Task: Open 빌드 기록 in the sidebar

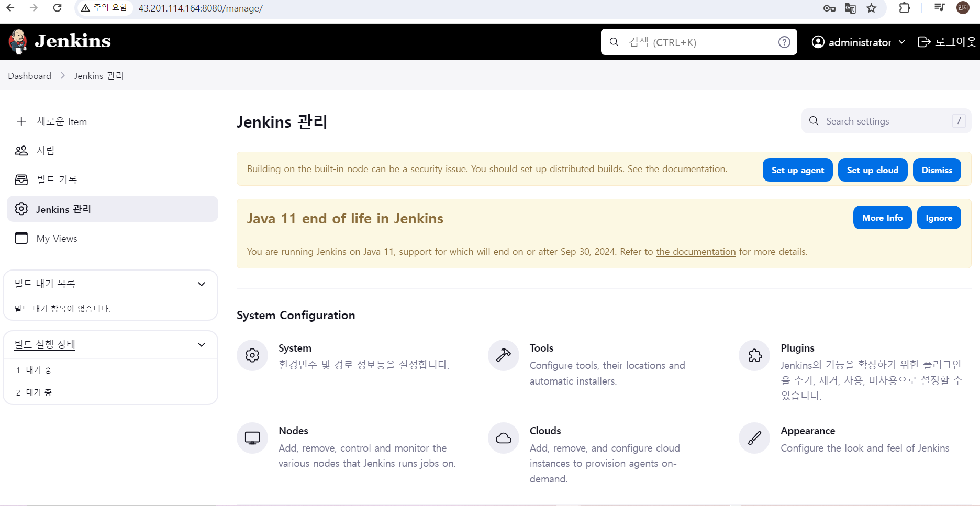Action: pos(113,180)
